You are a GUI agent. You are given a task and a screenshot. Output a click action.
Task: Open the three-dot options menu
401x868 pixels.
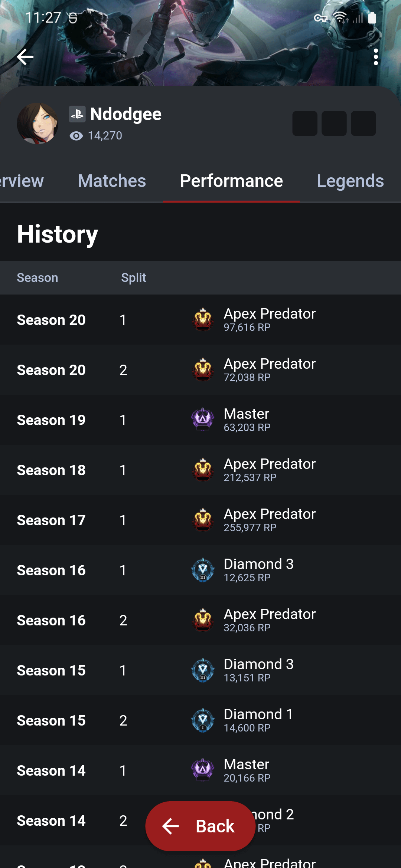click(x=376, y=56)
